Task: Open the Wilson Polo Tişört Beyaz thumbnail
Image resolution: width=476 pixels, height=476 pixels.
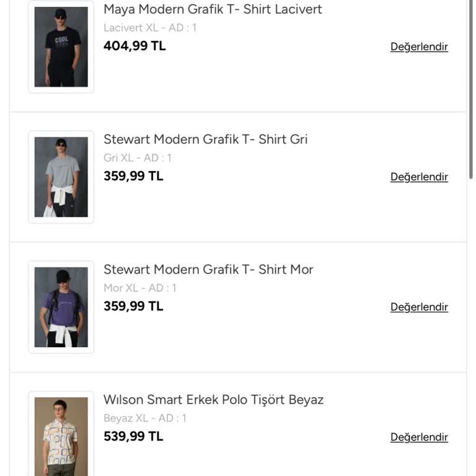Action: pyautogui.click(x=61, y=436)
